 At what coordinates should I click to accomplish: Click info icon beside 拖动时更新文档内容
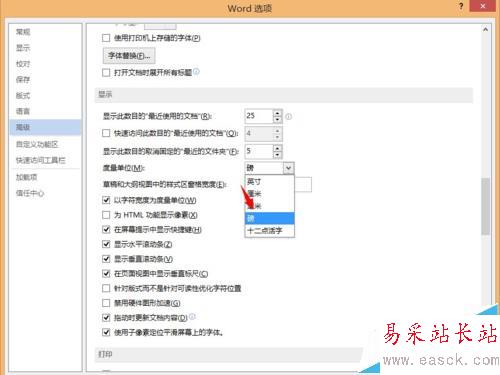point(192,316)
